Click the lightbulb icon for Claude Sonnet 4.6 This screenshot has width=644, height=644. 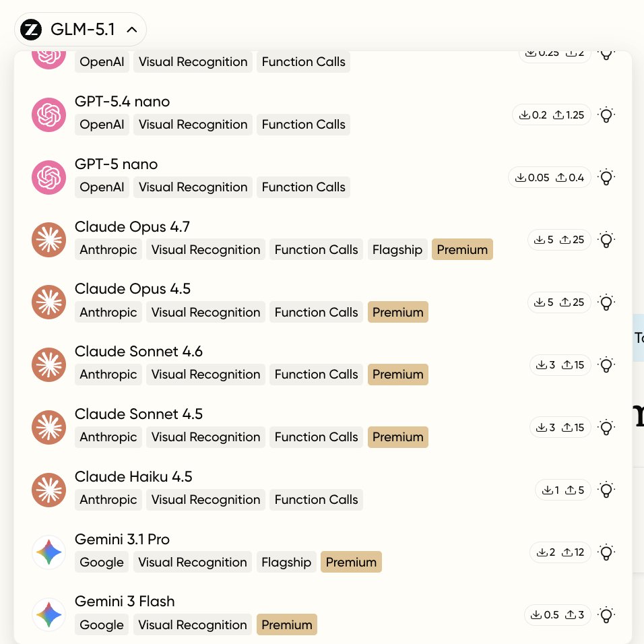606,364
